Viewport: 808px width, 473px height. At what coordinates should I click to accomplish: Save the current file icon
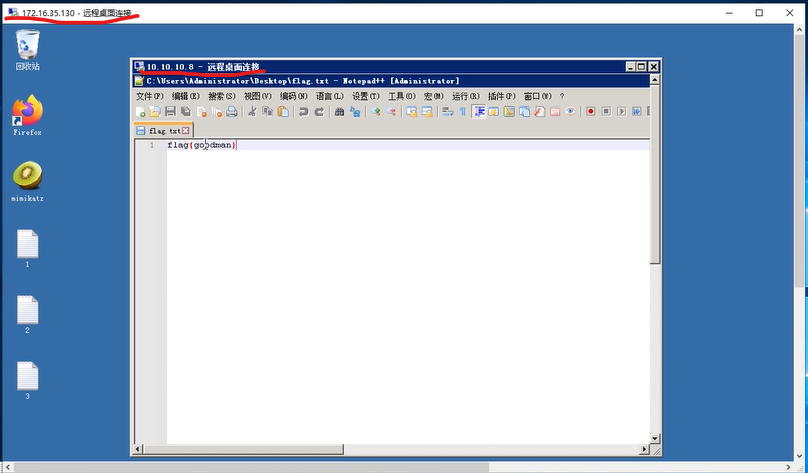pos(171,111)
